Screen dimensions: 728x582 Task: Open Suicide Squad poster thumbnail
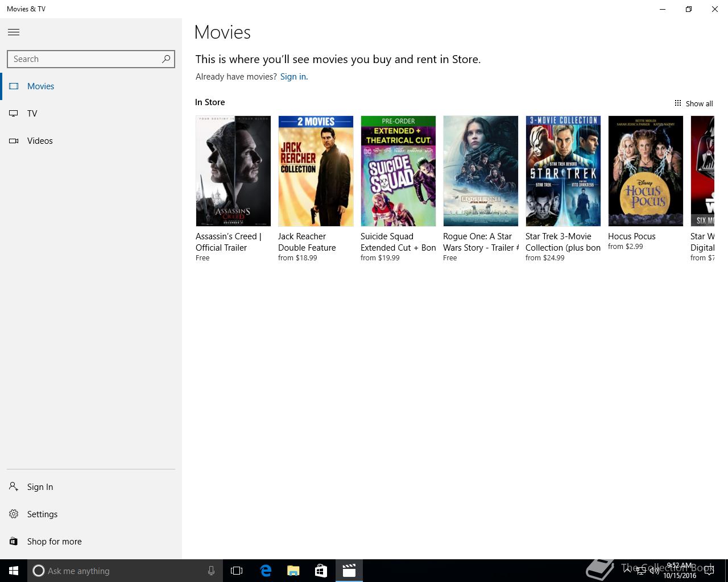point(398,171)
